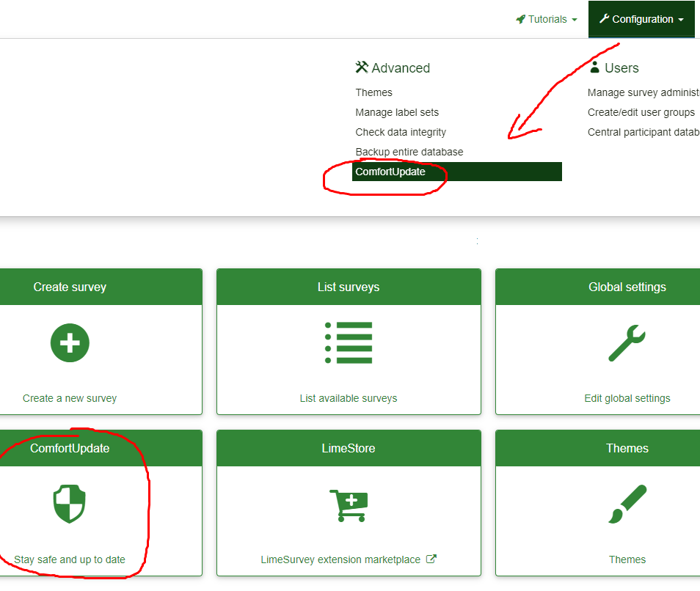
Task: Click the paintbrush icon in Themes box
Action: [627, 504]
